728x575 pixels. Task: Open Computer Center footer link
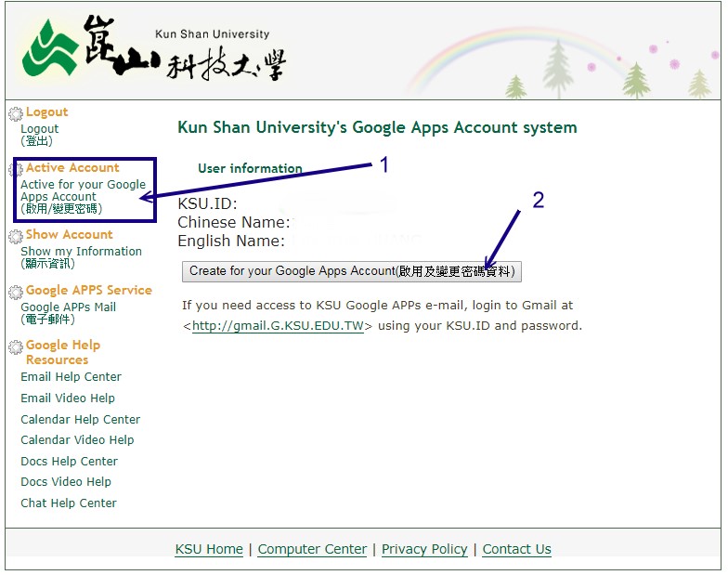pyautogui.click(x=312, y=549)
